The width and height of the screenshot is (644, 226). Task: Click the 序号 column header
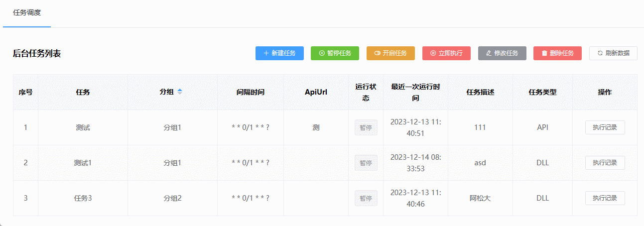tap(26, 92)
